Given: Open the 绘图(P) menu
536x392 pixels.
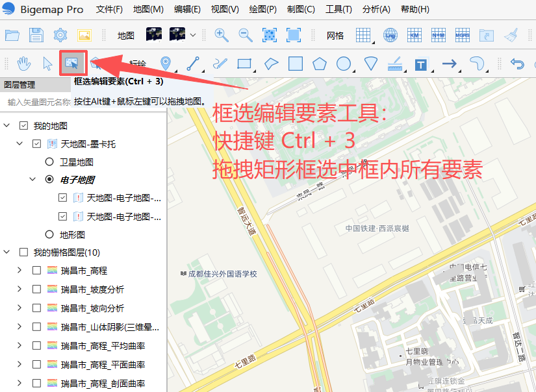Looking at the screenshot, I should (x=262, y=9).
